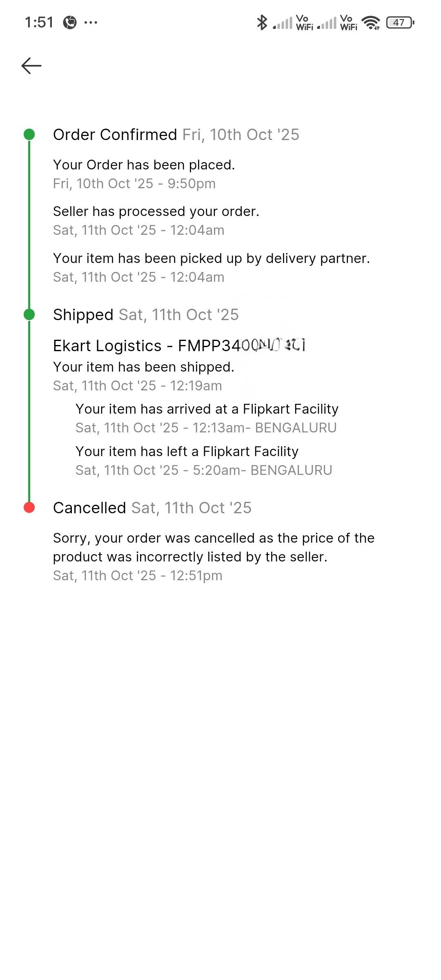The height and width of the screenshot is (980, 441).
Task: Tap the order cancellation reason message
Action: (214, 548)
